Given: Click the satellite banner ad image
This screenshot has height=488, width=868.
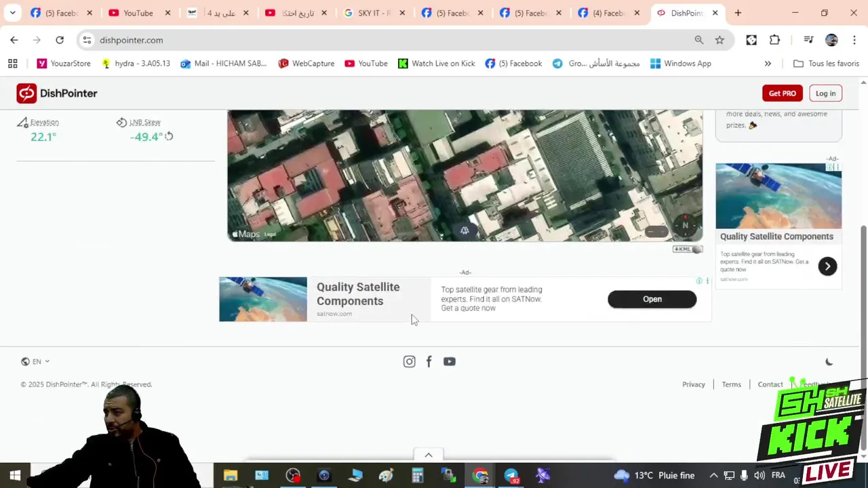Looking at the screenshot, I should click(x=263, y=299).
